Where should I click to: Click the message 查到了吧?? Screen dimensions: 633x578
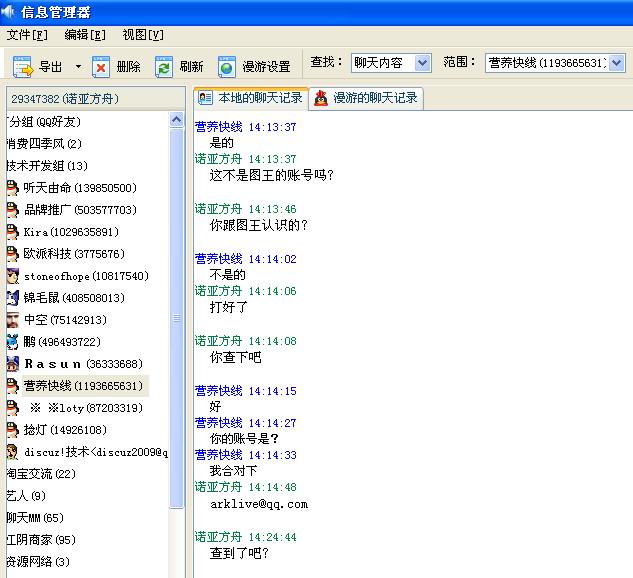click(239, 553)
